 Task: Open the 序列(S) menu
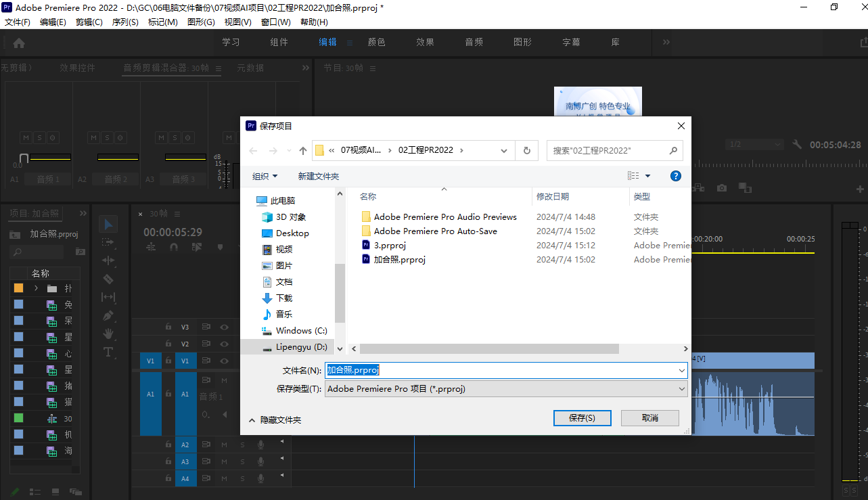coord(125,22)
